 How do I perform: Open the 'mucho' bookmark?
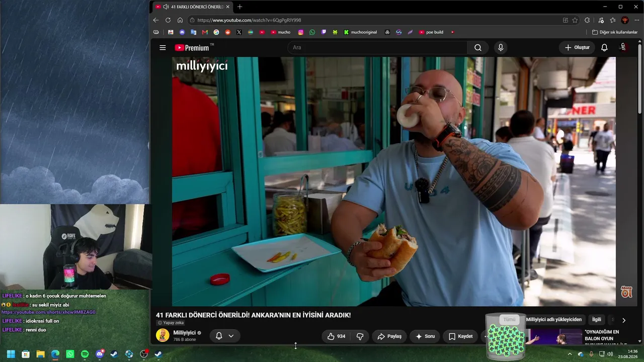click(281, 32)
